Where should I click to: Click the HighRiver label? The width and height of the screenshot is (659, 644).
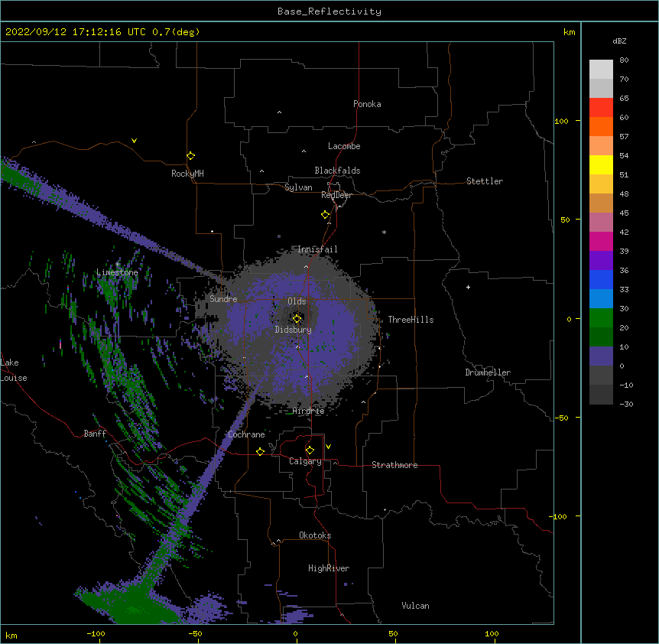click(x=329, y=568)
